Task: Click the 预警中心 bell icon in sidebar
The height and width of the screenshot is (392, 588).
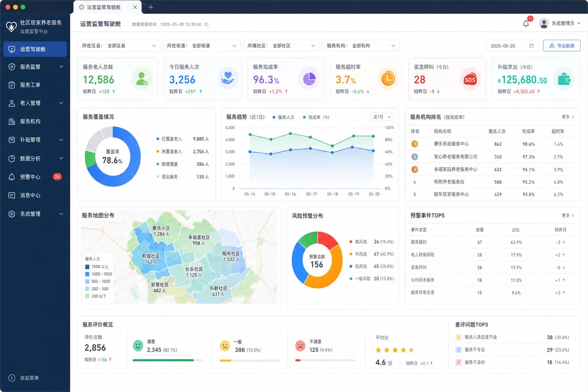Action: click(x=11, y=177)
